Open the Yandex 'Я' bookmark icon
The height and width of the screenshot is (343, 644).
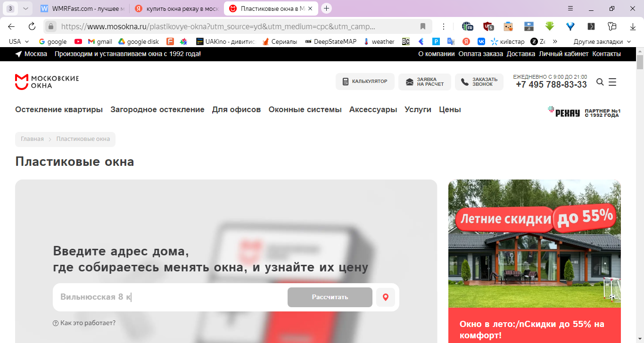(x=466, y=41)
